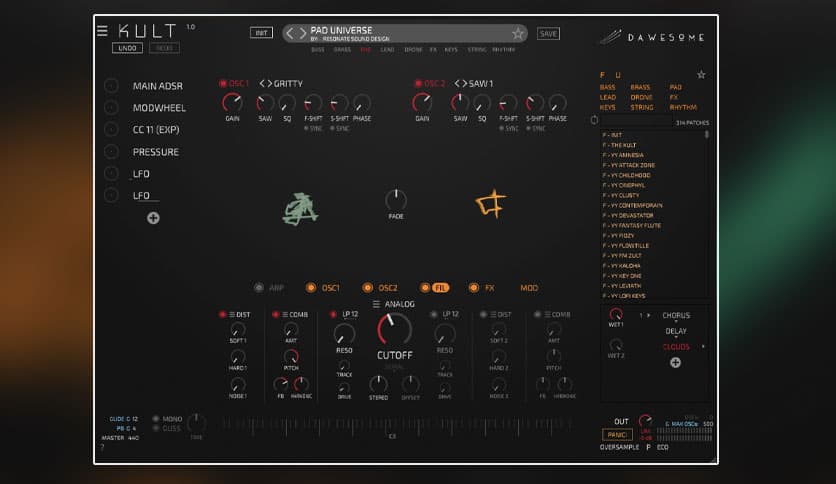Click the green OSC1 waveform glyph
This screenshot has height=484, width=836.
coord(300,209)
